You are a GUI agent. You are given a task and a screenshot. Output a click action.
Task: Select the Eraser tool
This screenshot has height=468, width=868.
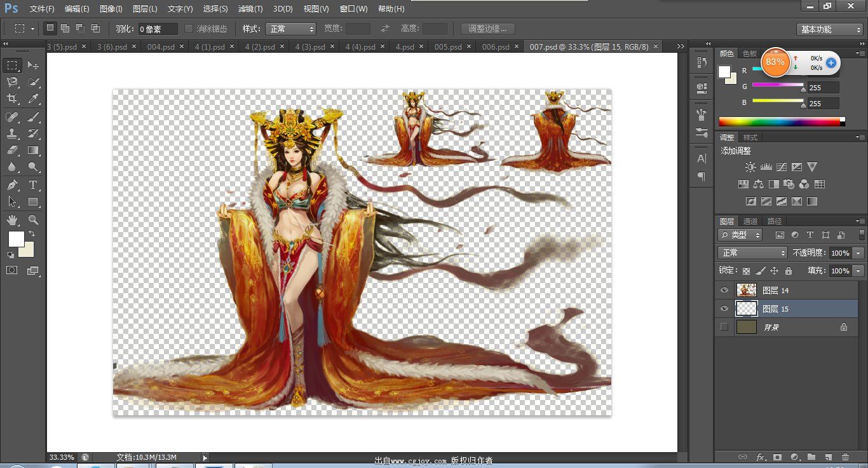[x=12, y=151]
